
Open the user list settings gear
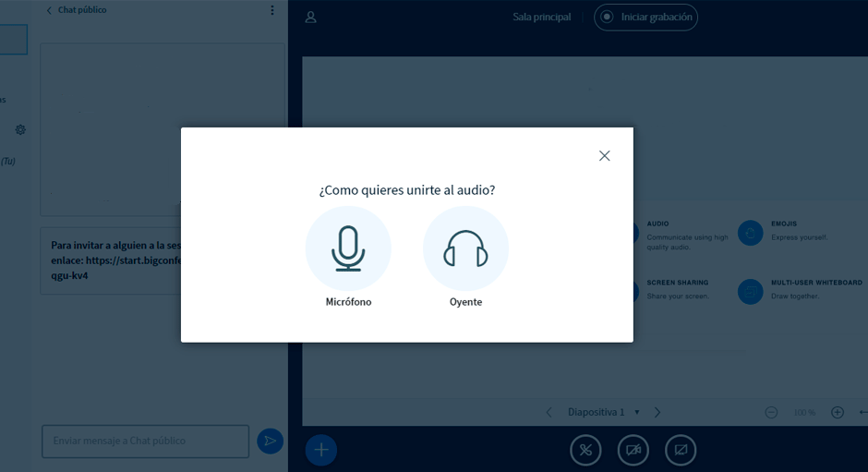20,130
